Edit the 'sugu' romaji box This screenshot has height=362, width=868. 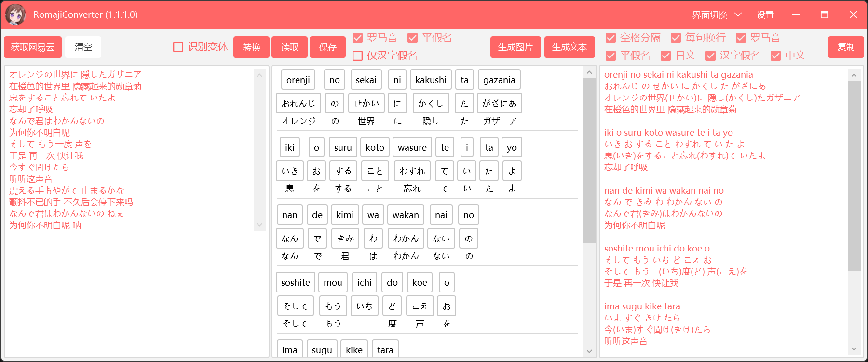click(x=322, y=349)
